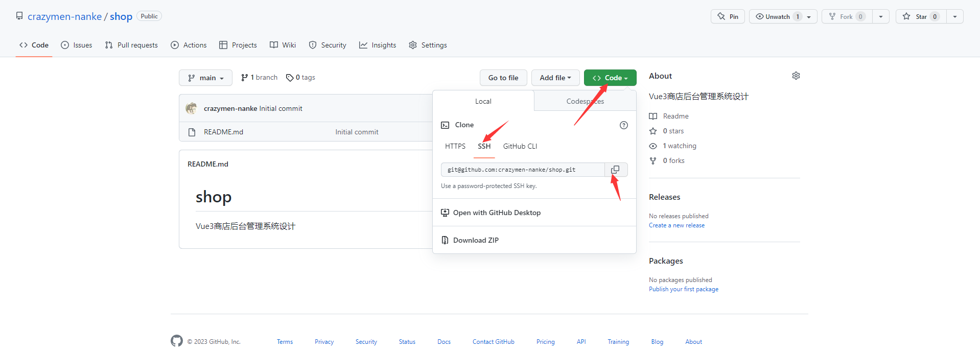Open the Contact GitHub footer link
The width and height of the screenshot is (980, 351).
pos(494,342)
